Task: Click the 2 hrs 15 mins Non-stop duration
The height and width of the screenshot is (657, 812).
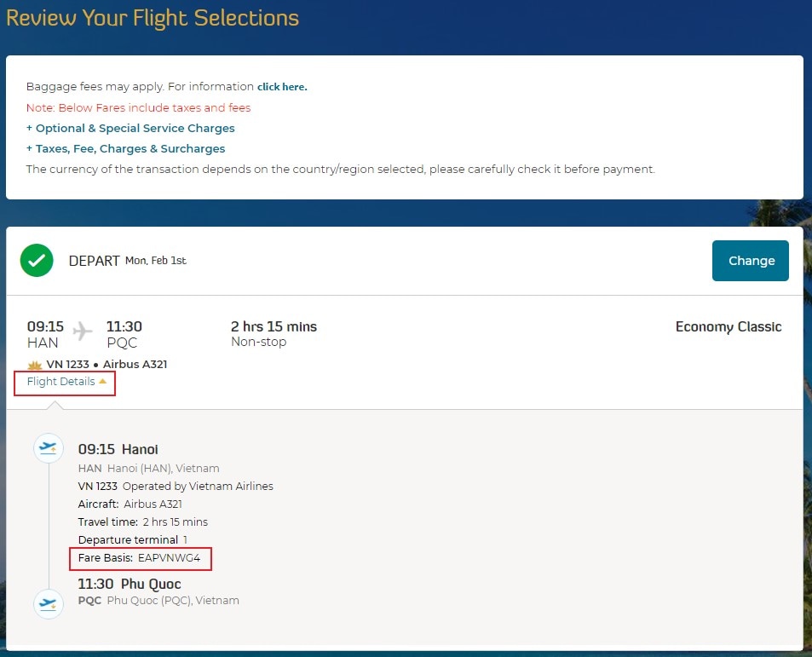Action: coord(274,334)
